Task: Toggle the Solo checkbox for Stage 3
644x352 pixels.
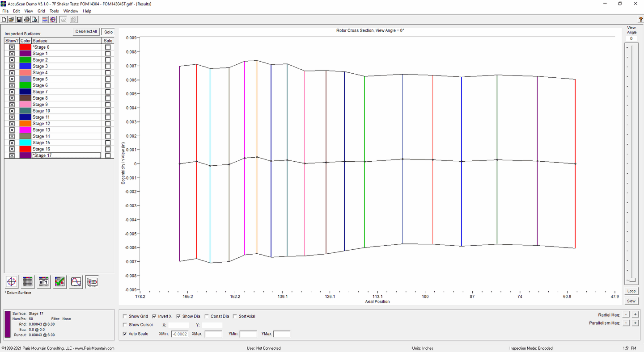Action: click(x=108, y=66)
